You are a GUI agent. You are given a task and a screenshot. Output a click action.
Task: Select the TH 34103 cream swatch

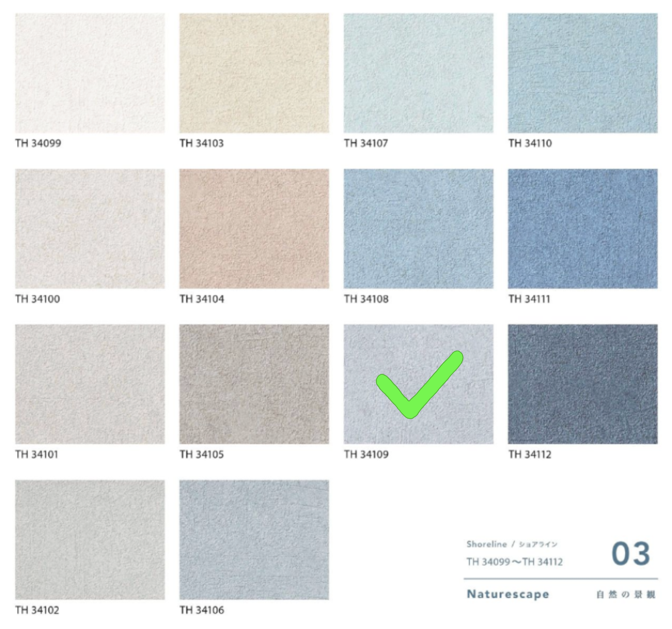pyautogui.click(x=254, y=73)
